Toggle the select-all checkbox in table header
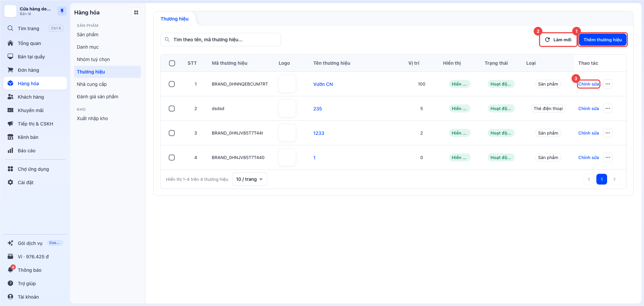This screenshot has height=306, width=644. click(172, 63)
